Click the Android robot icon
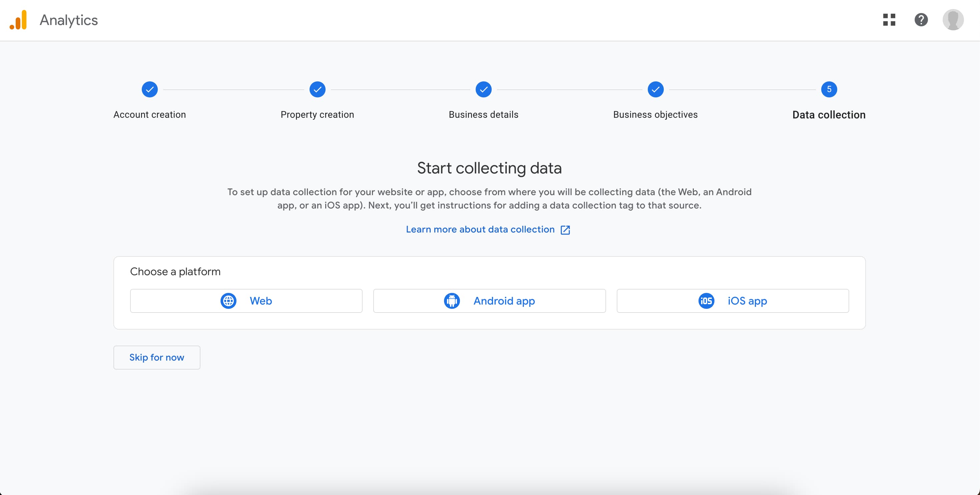Screen dimensions: 980x495 pos(452,301)
